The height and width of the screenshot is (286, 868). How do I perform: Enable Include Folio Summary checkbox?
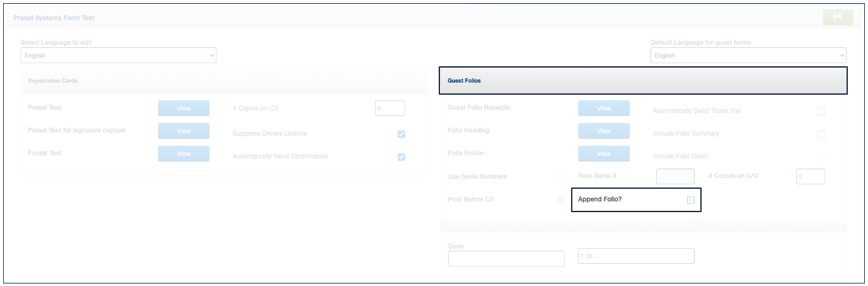coord(821,134)
